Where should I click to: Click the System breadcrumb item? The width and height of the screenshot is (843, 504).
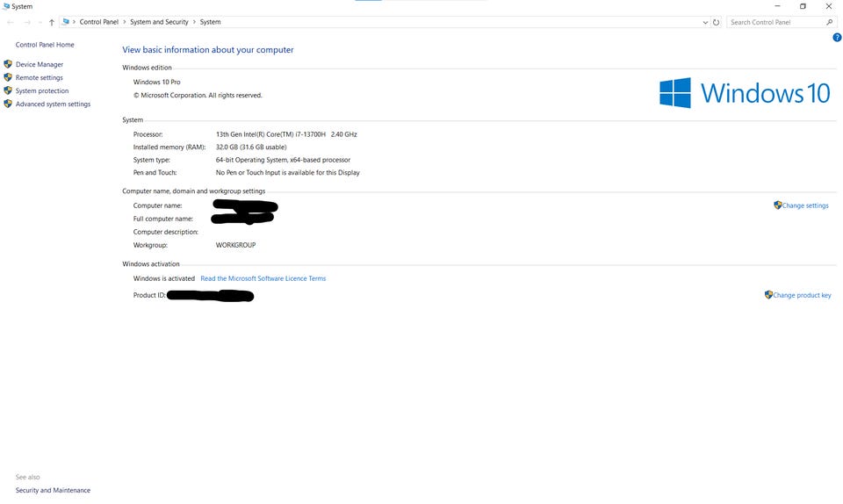pyautogui.click(x=210, y=22)
